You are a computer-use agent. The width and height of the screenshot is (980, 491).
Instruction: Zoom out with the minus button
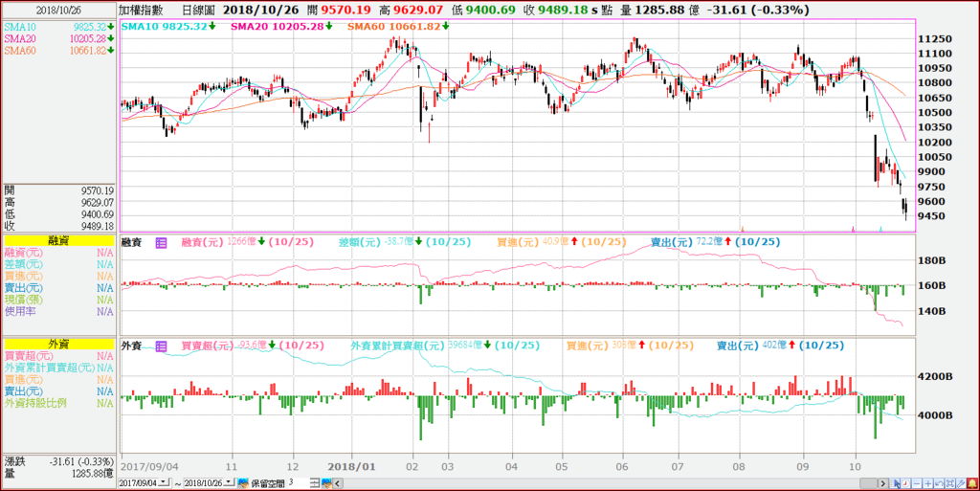point(917,483)
